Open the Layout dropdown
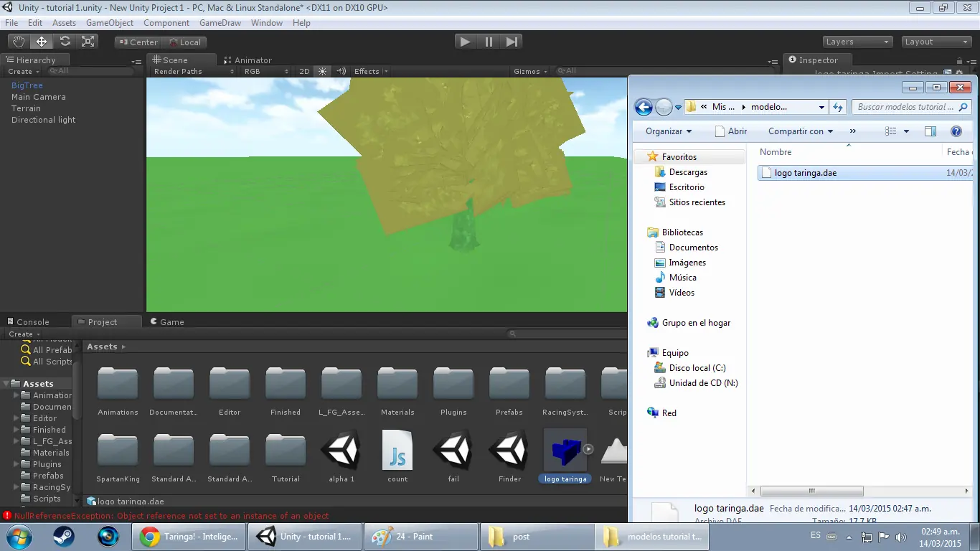Viewport: 980px width, 551px height. (936, 42)
